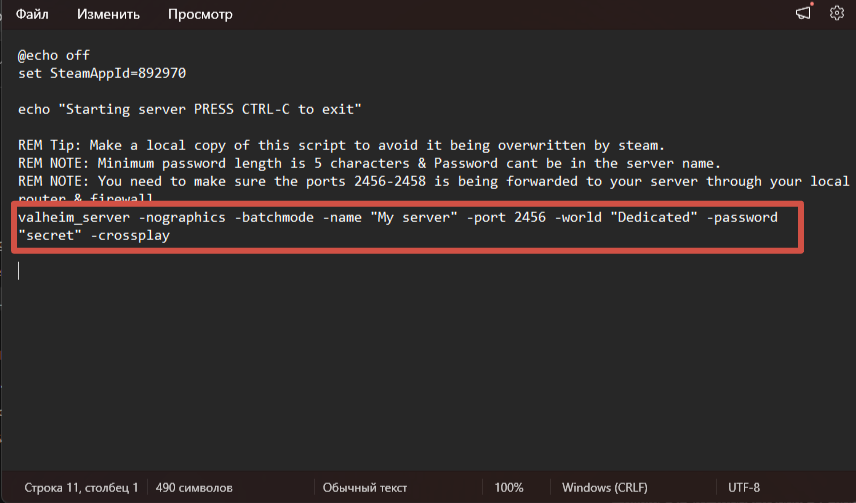856x503 pixels.
Task: Click the echo "Starting server" line
Action: (189, 109)
